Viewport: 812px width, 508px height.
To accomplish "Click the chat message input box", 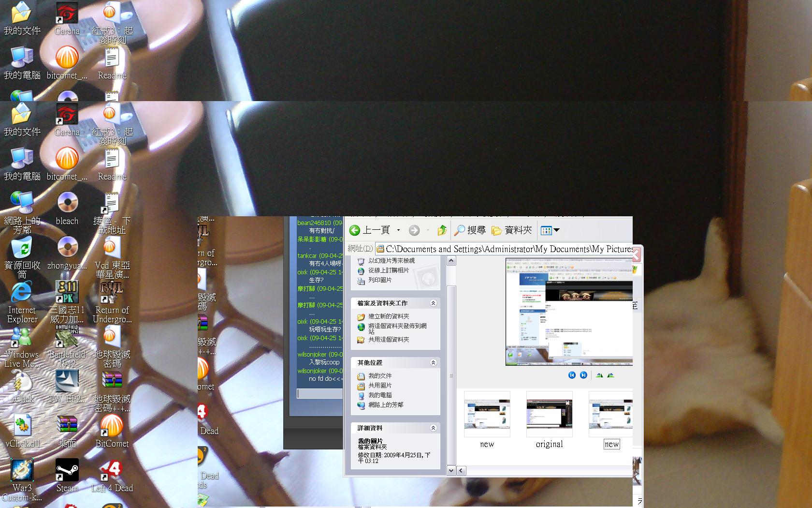I will (320, 394).
